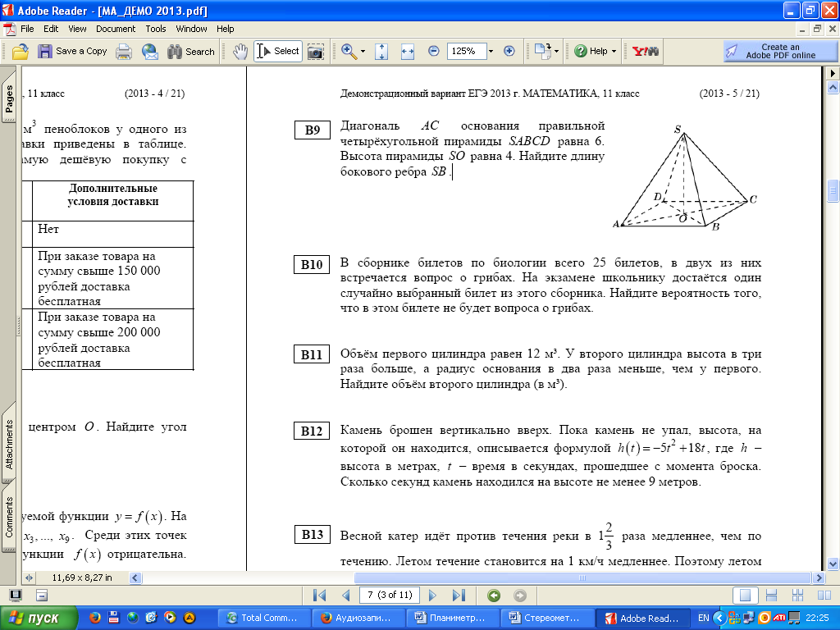Click the hide toolbars icon in status bar
Screen dimensions: 840x630
click(42, 596)
